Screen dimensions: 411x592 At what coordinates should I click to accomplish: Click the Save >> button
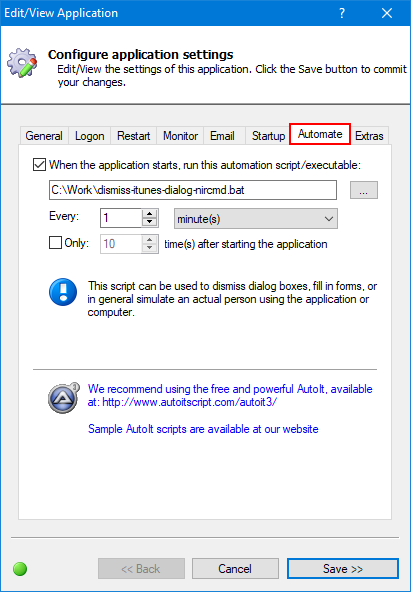tap(343, 569)
